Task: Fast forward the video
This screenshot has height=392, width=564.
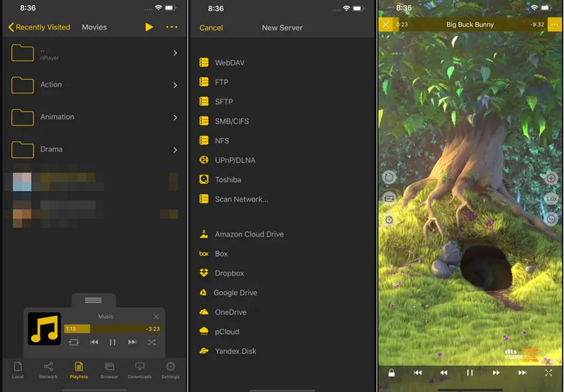Action: pyautogui.click(x=496, y=372)
